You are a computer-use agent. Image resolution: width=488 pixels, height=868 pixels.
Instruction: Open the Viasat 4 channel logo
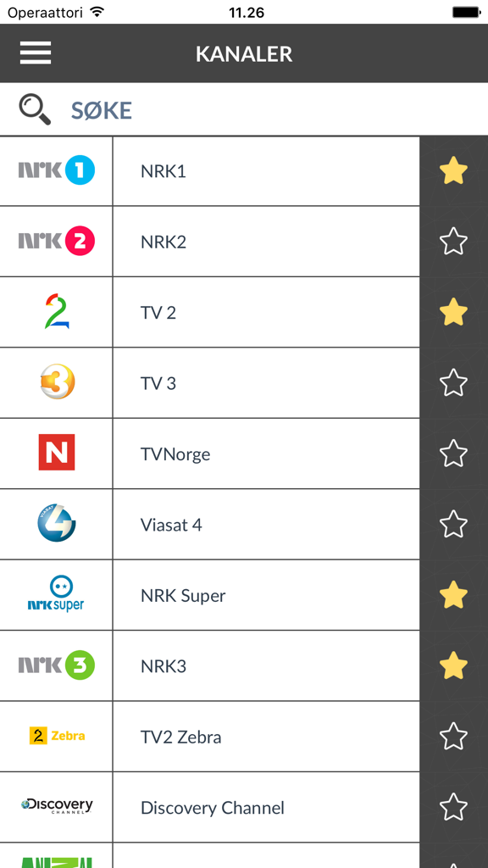[x=56, y=524]
